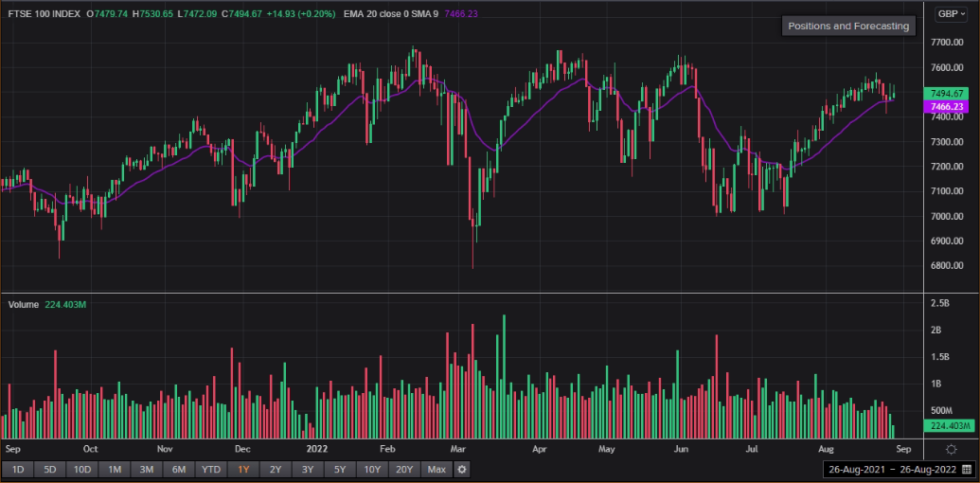Click the 2022 label on time axis
The image size is (980, 483).
[x=317, y=449]
